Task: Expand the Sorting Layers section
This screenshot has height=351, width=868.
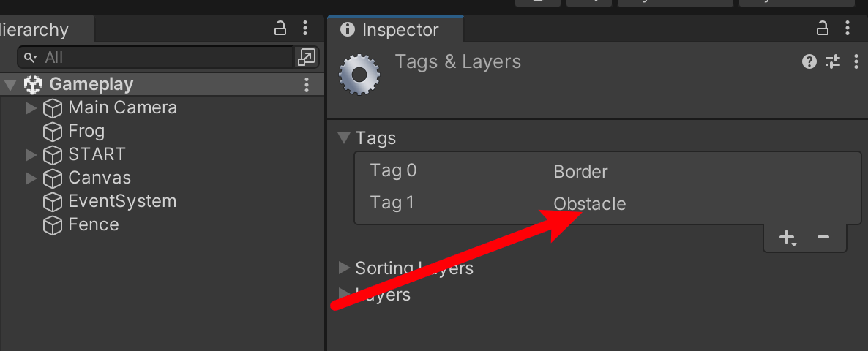Action: (344, 268)
